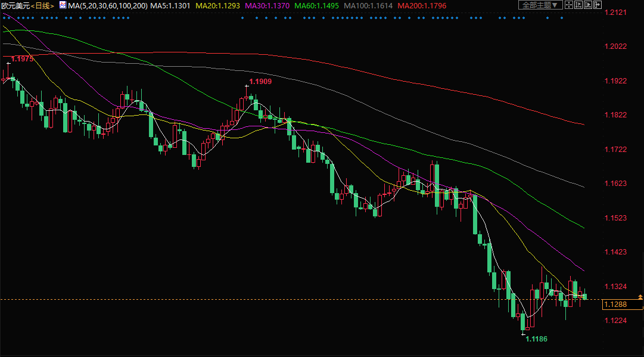Click the jump-to-latest arrow icon

[x=599, y=5]
